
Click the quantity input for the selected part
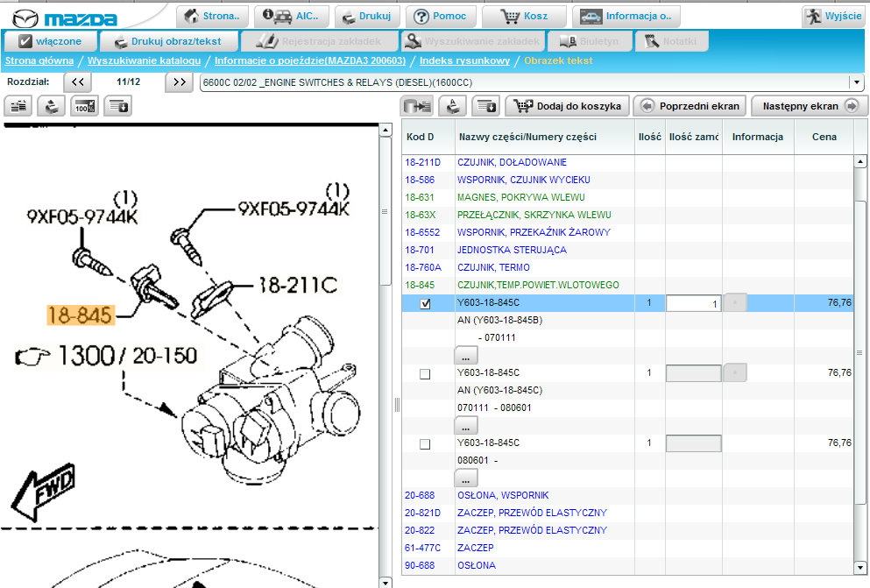tap(693, 303)
